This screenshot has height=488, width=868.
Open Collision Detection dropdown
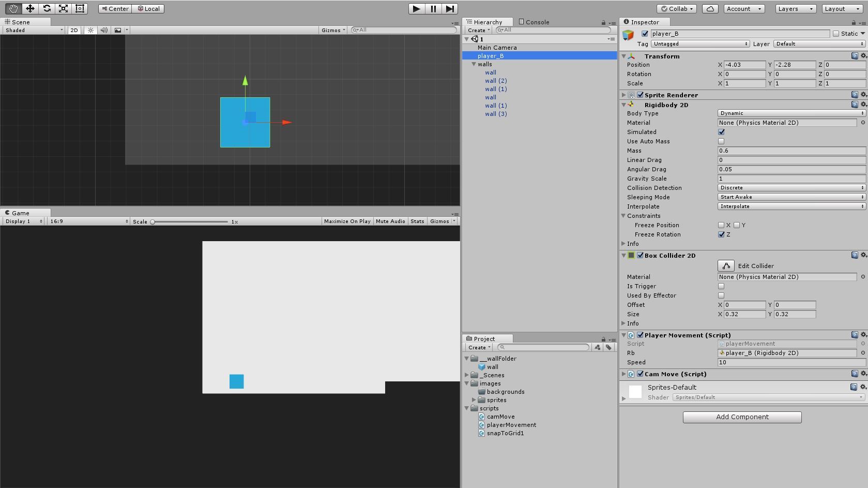pos(791,188)
